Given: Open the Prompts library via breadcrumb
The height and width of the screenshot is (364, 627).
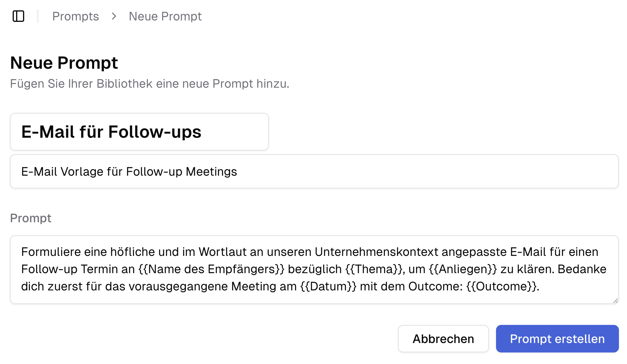Looking at the screenshot, I should (x=75, y=16).
